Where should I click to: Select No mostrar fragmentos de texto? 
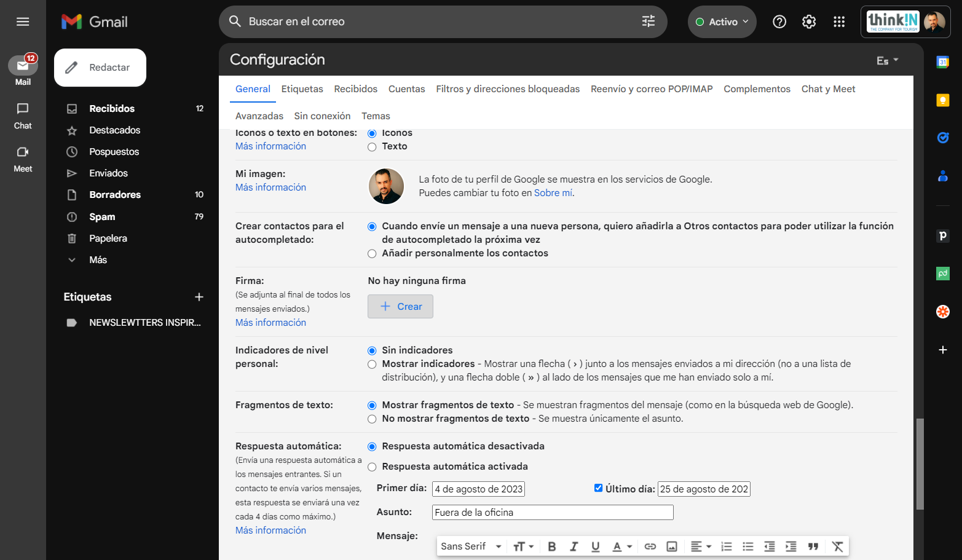372,419
